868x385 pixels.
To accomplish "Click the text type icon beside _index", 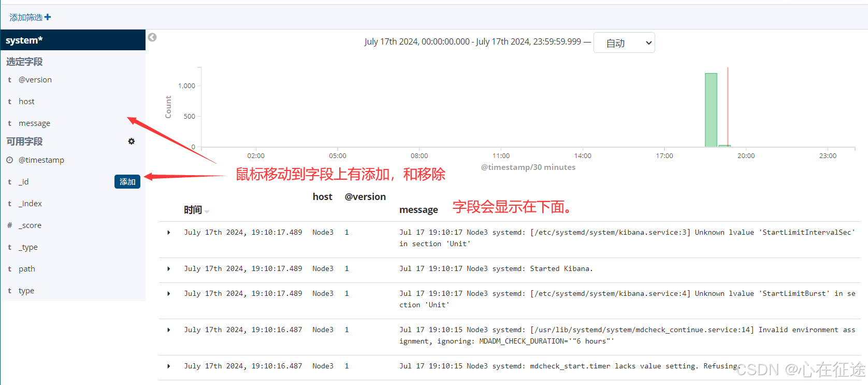I will tap(9, 204).
